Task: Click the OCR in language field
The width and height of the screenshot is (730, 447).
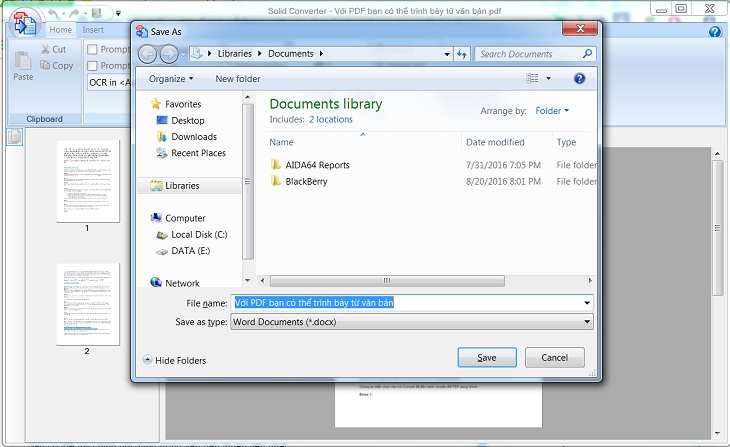Action: tap(109, 82)
